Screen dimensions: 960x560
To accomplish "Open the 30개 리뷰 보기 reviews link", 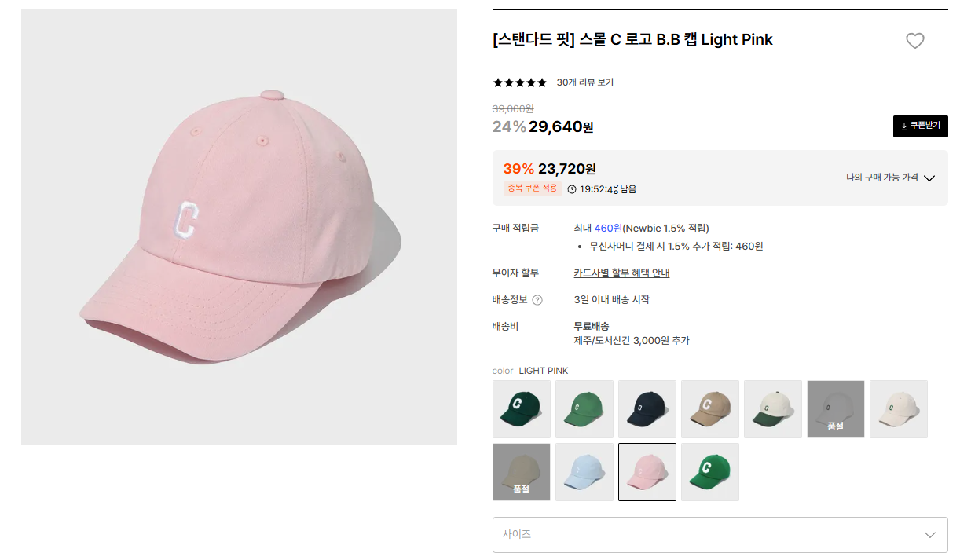I will 584,82.
